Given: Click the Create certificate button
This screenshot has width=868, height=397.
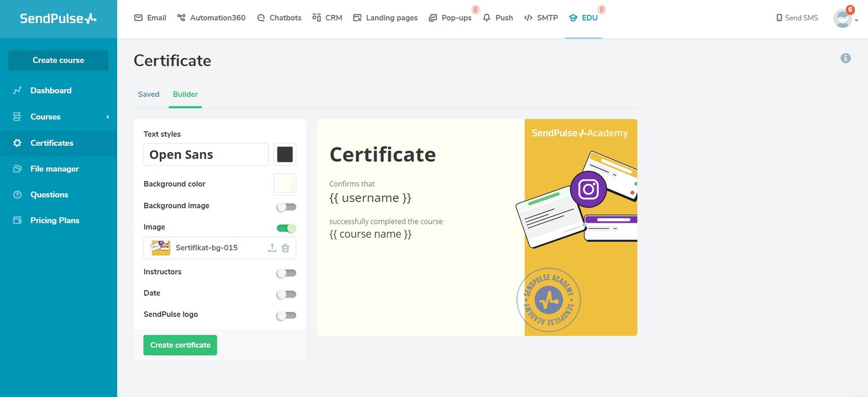Looking at the screenshot, I should [x=180, y=345].
